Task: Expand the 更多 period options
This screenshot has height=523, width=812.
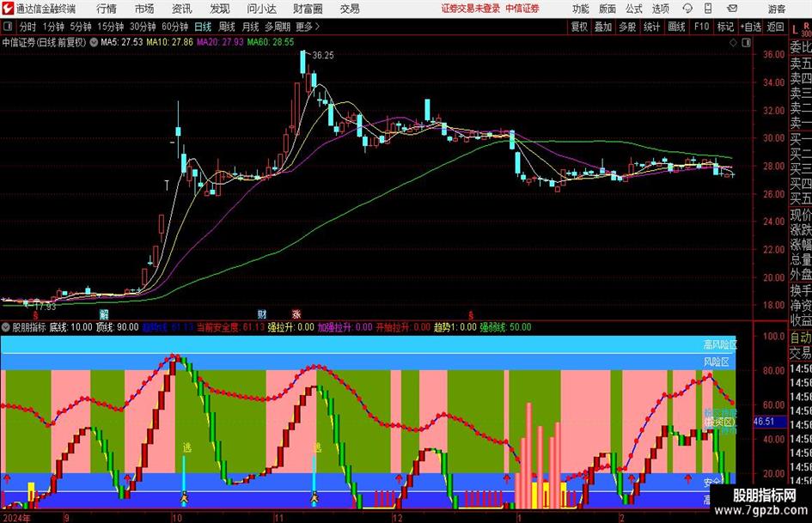Action: tap(308, 27)
